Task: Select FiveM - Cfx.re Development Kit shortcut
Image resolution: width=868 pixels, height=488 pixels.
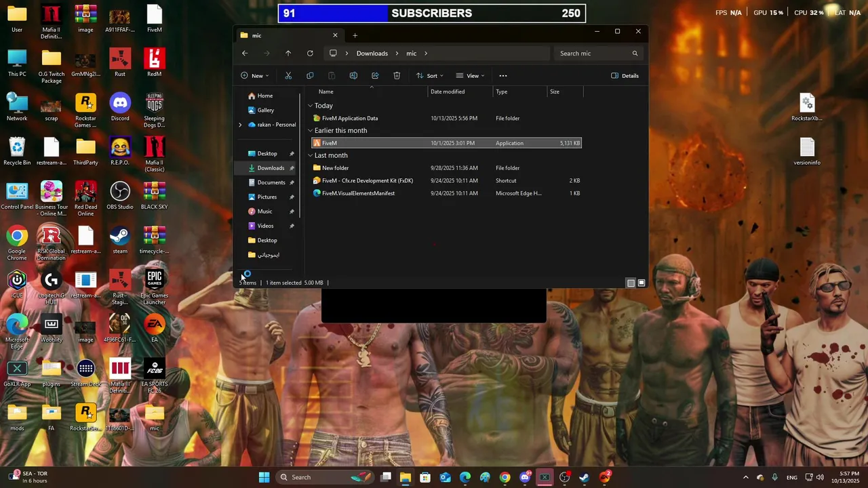Action: [446, 181]
